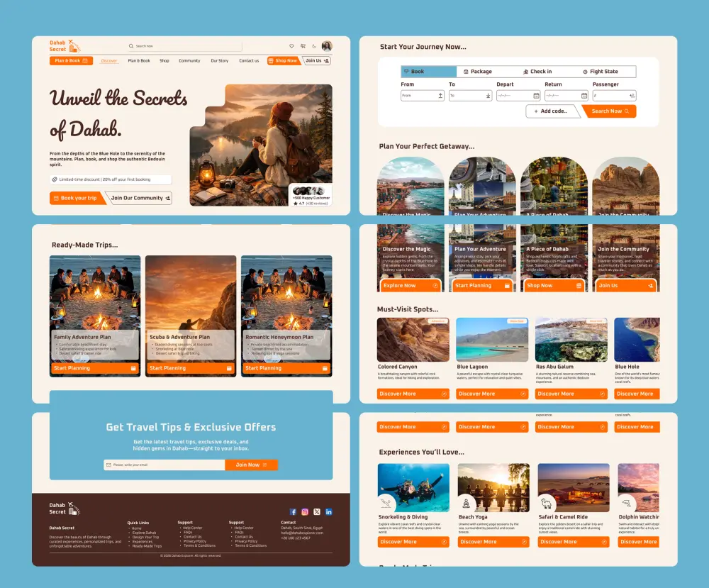The width and height of the screenshot is (709, 588).
Task: Click Start Planning on Romantic Honeymoon Plan card
Action: (286, 368)
